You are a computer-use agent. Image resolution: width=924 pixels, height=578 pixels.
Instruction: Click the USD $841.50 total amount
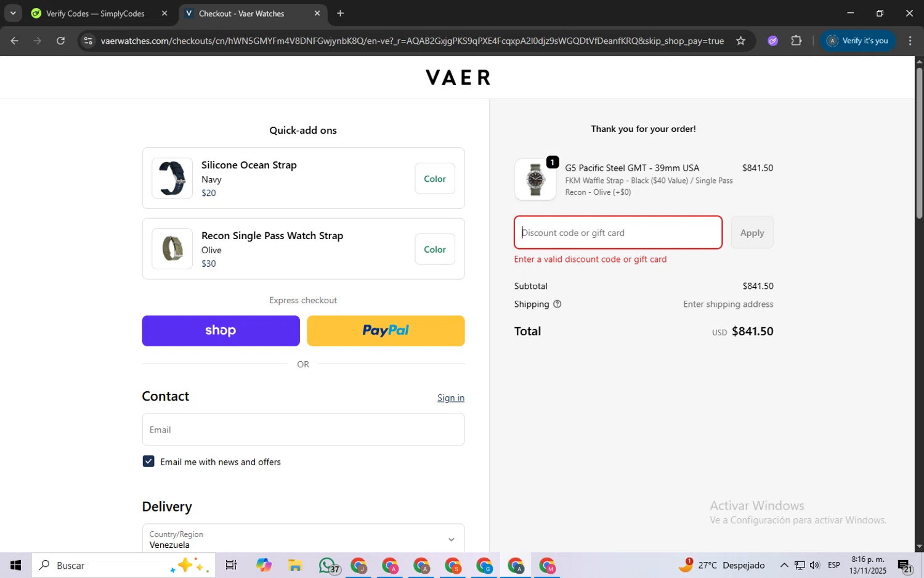[x=743, y=332]
